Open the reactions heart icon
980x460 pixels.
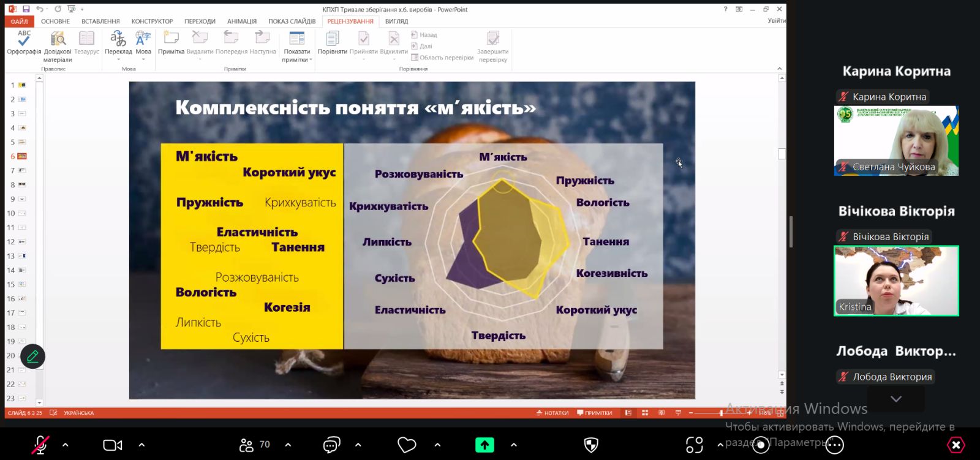407,445
